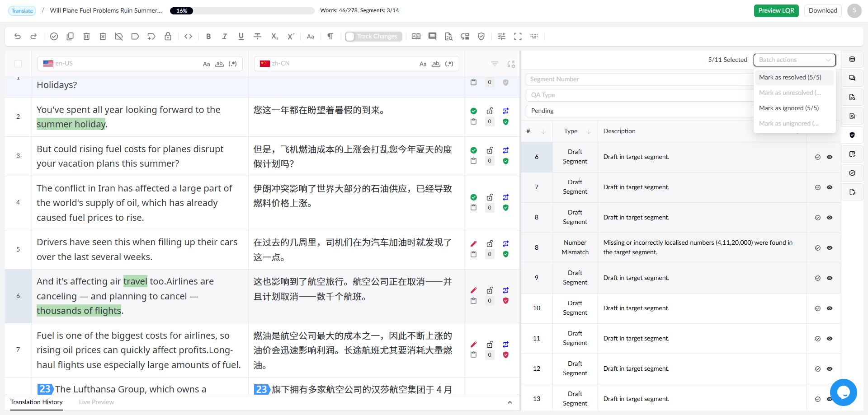The width and height of the screenshot is (868, 415).
Task: Click the comment icon in toolbar
Action: tap(433, 37)
